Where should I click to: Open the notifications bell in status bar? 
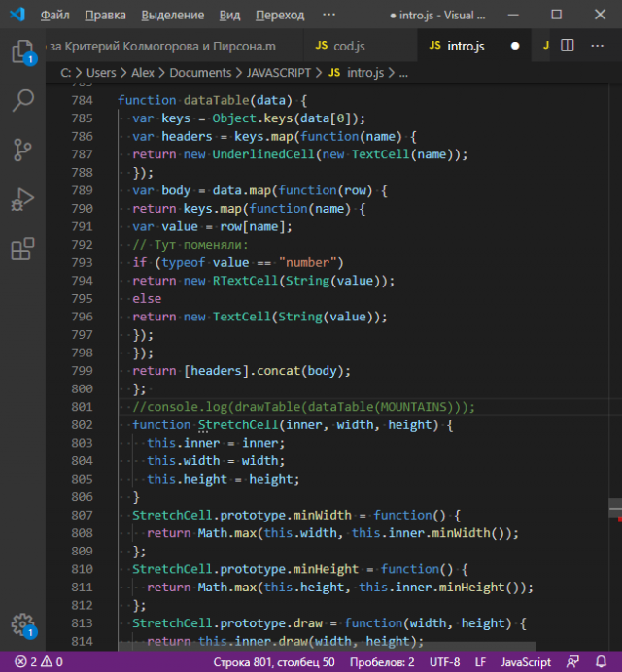pos(604,662)
